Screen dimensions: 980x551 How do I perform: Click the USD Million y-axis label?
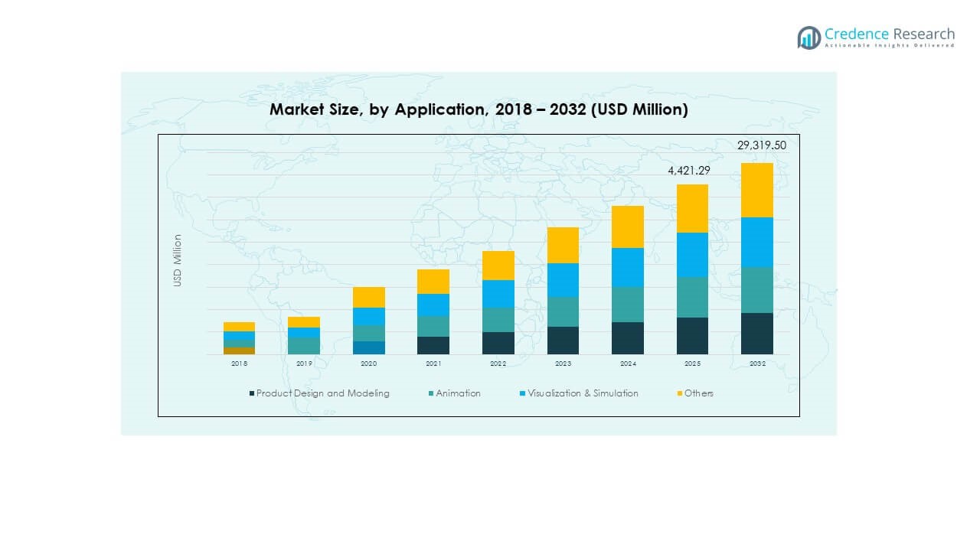178,260
